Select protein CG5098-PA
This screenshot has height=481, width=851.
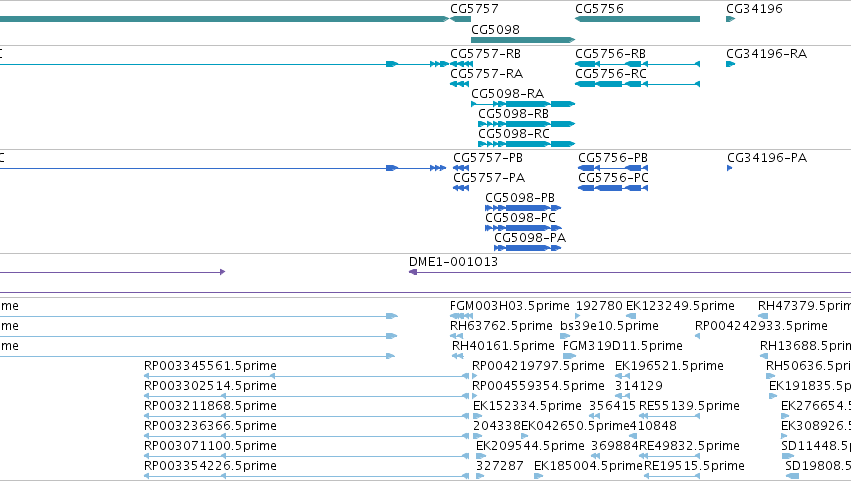pyautogui.click(x=530, y=238)
